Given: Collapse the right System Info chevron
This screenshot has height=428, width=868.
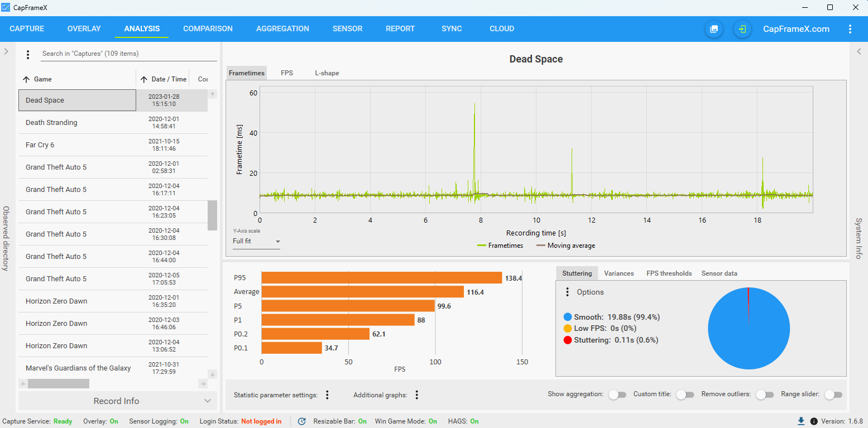Looking at the screenshot, I should tap(859, 51).
